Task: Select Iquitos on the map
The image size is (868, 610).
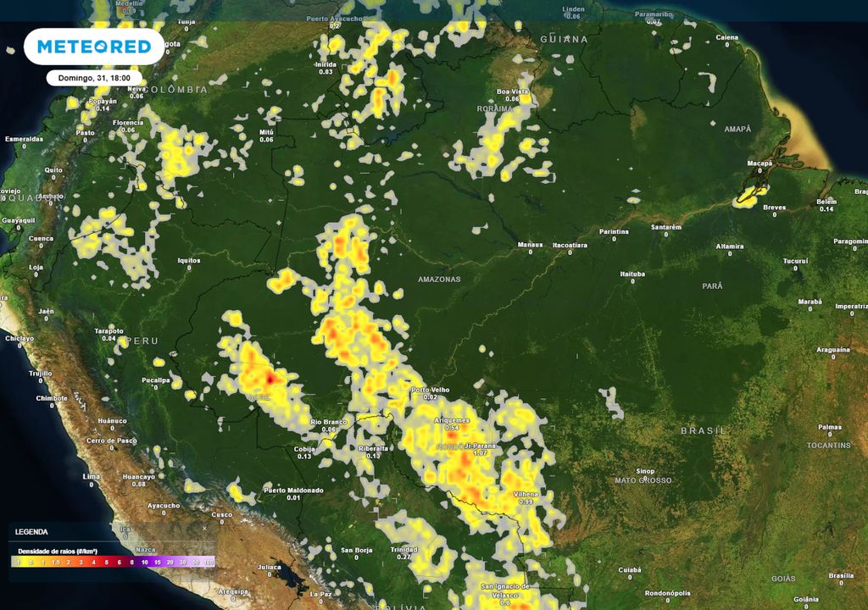Action: coord(189,259)
